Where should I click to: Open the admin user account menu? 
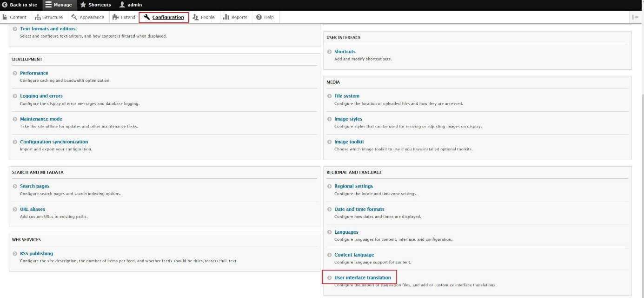pyautogui.click(x=122, y=5)
